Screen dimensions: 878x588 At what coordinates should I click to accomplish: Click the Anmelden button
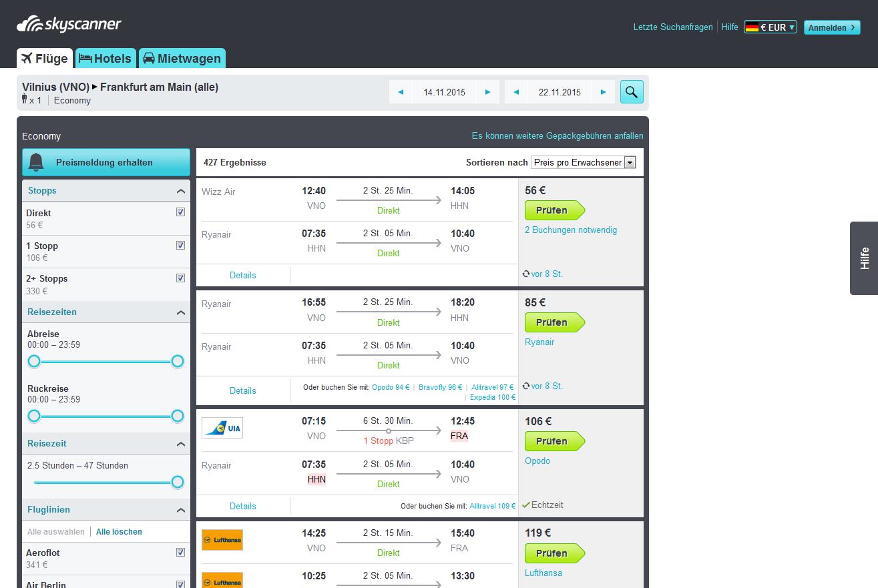[832, 27]
